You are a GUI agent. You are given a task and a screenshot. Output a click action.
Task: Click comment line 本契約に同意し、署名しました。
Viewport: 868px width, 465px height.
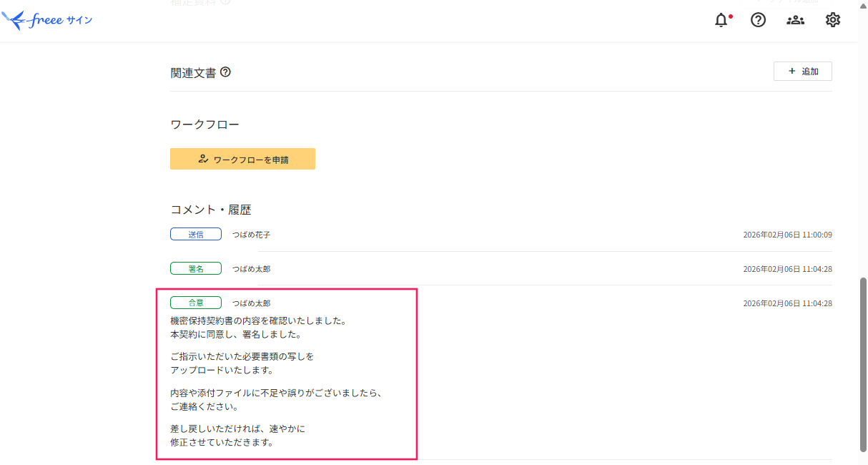click(x=235, y=334)
